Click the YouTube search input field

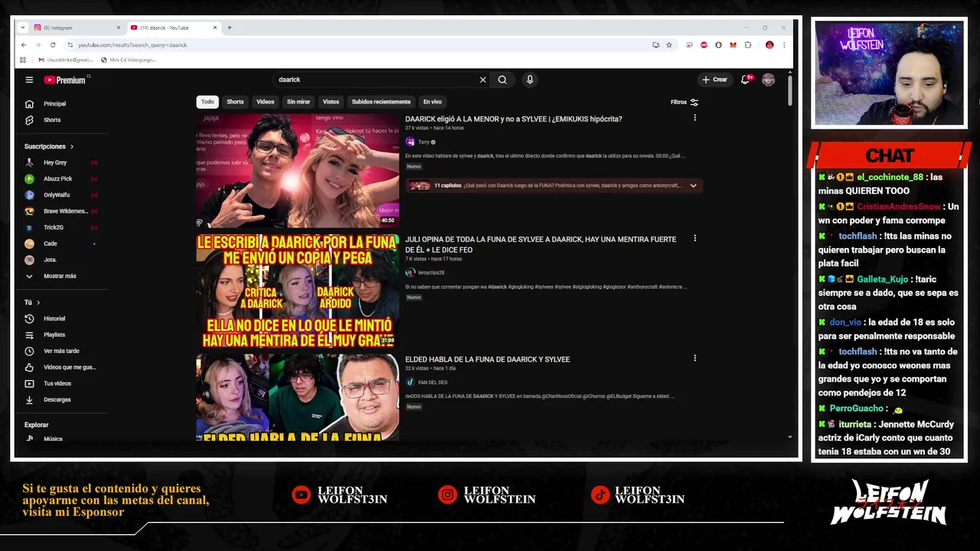[x=375, y=80]
